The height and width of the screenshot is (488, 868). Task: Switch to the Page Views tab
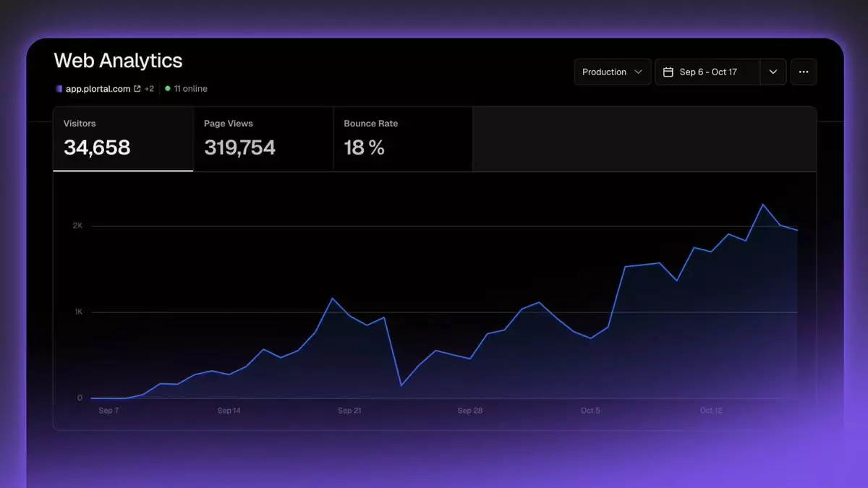[x=263, y=139]
